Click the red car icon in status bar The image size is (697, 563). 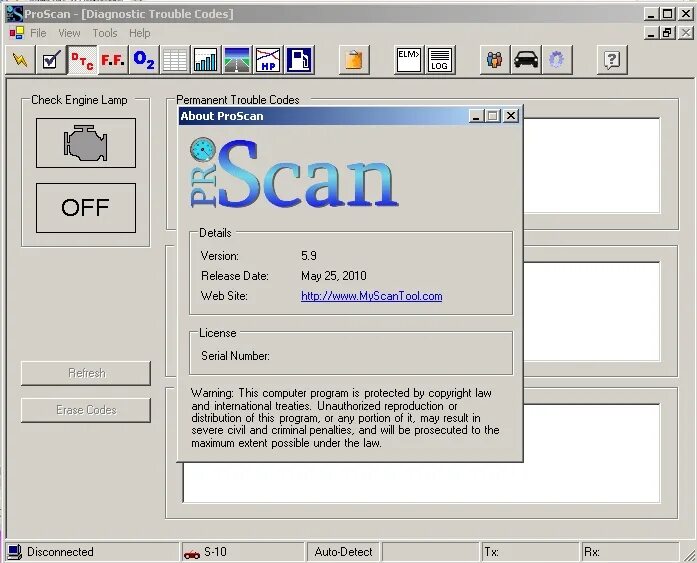coord(192,553)
